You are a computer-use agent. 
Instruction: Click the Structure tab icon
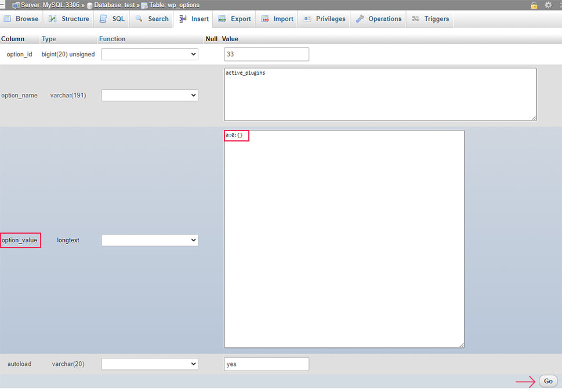tap(53, 19)
